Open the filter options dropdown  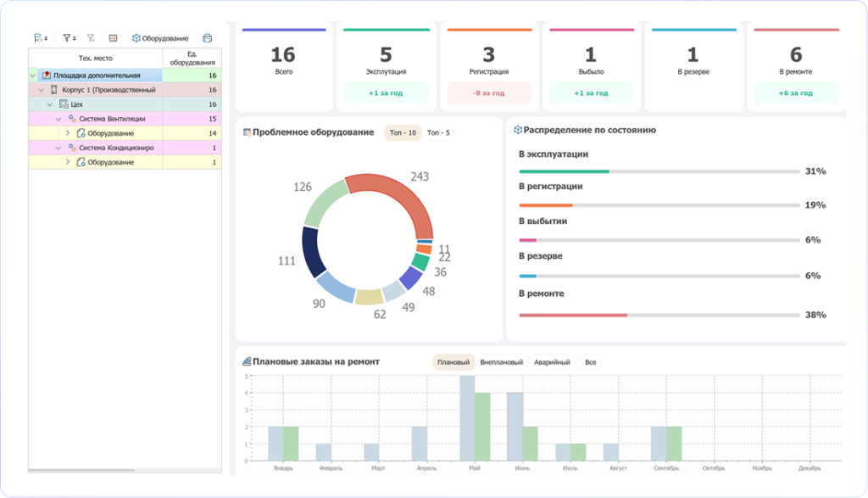[x=70, y=38]
